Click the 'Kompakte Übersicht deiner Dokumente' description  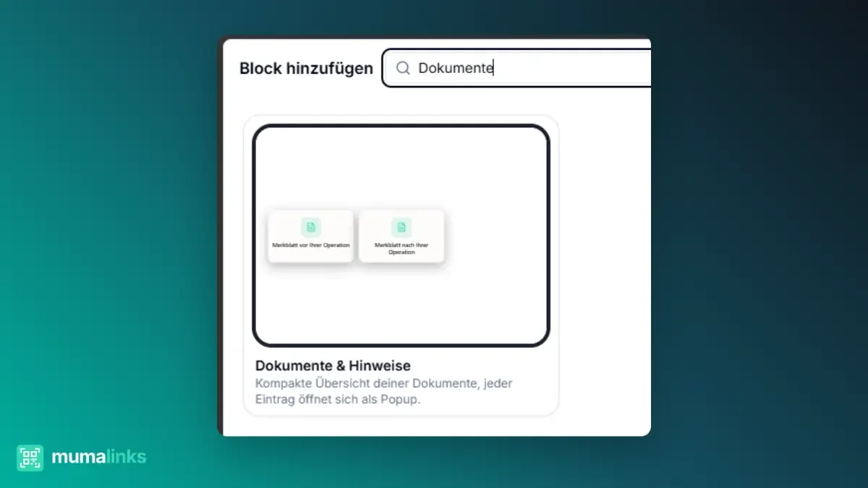(x=384, y=391)
